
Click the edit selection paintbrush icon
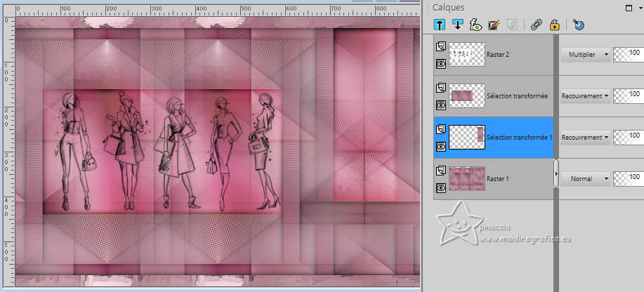click(493, 25)
